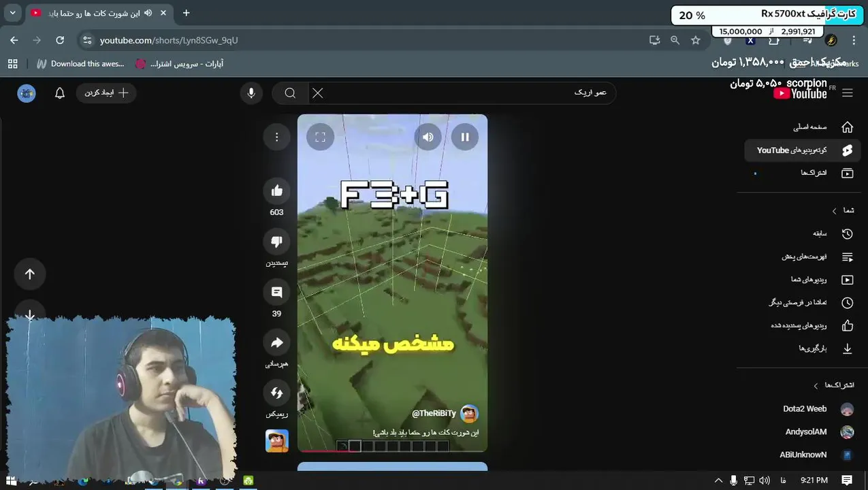Viewport: 868px width, 490px height.
Task: Open the Chrome apps grid shortcut
Action: 12,63
